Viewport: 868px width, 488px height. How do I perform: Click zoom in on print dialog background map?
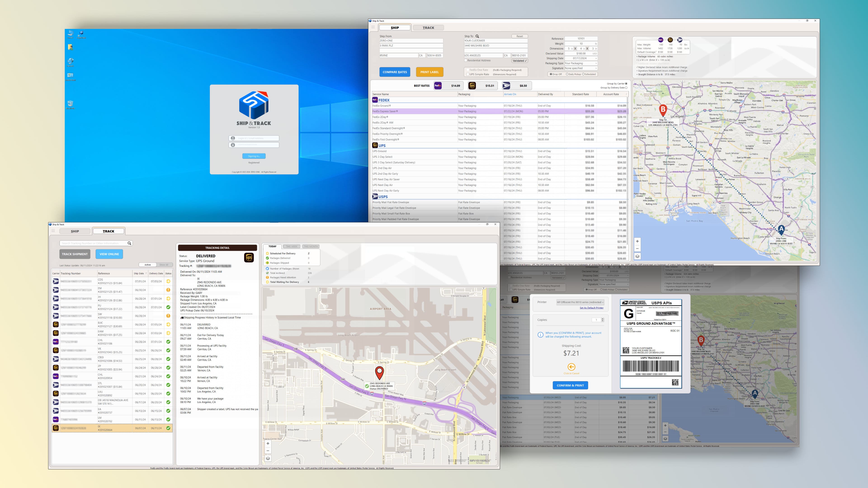tap(665, 425)
